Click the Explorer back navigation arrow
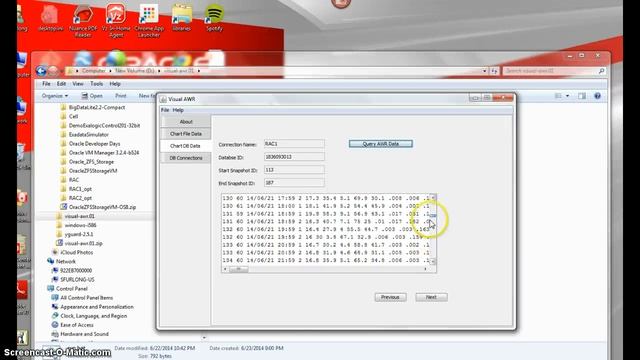 (x=41, y=71)
